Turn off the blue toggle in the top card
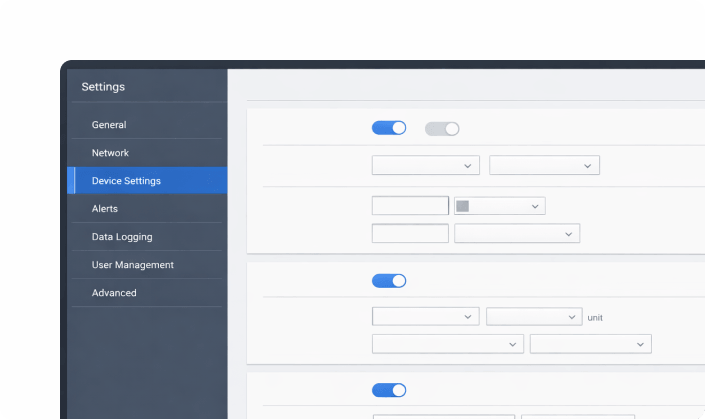This screenshot has width=705, height=420. click(x=389, y=128)
